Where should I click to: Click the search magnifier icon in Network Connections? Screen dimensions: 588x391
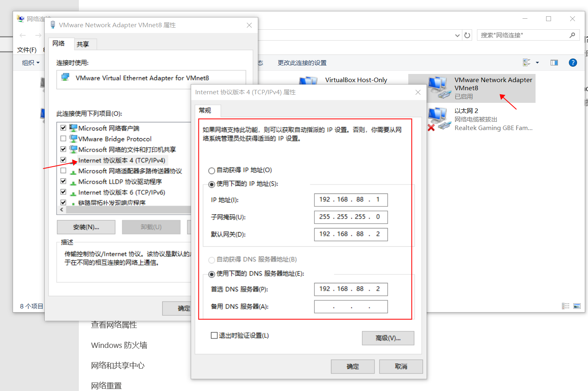click(572, 35)
